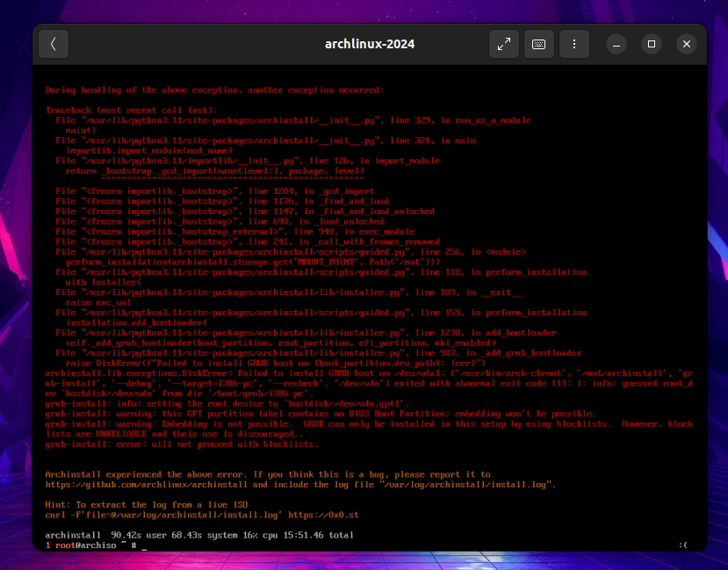
Task: Select the root@archiso prompt text
Action: click(83, 545)
